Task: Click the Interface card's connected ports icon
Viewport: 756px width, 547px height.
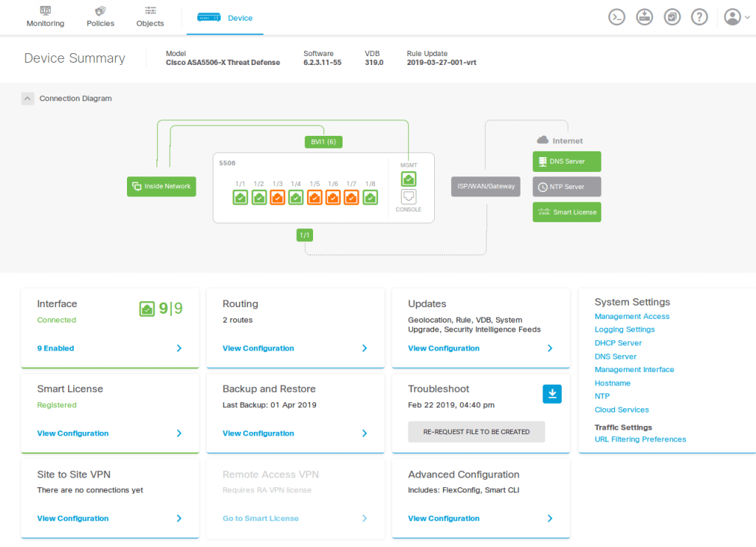Action: (147, 309)
